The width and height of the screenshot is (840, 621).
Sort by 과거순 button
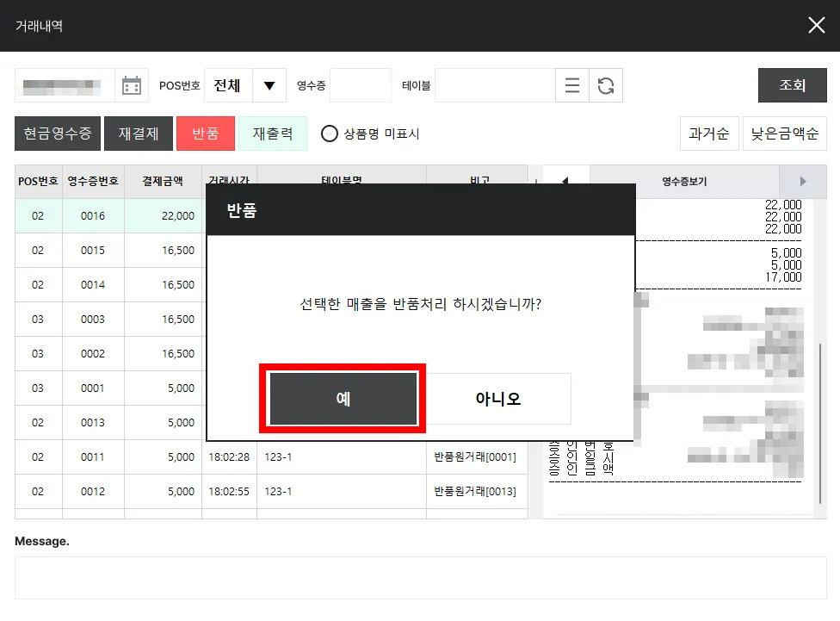point(709,134)
